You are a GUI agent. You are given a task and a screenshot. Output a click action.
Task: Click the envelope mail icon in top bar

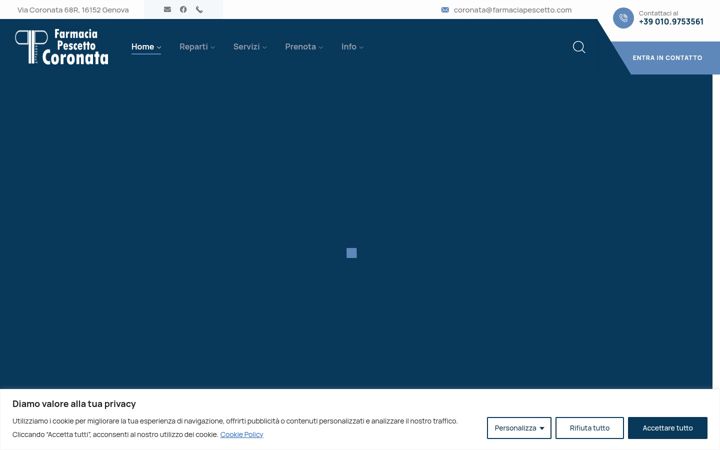pyautogui.click(x=167, y=9)
